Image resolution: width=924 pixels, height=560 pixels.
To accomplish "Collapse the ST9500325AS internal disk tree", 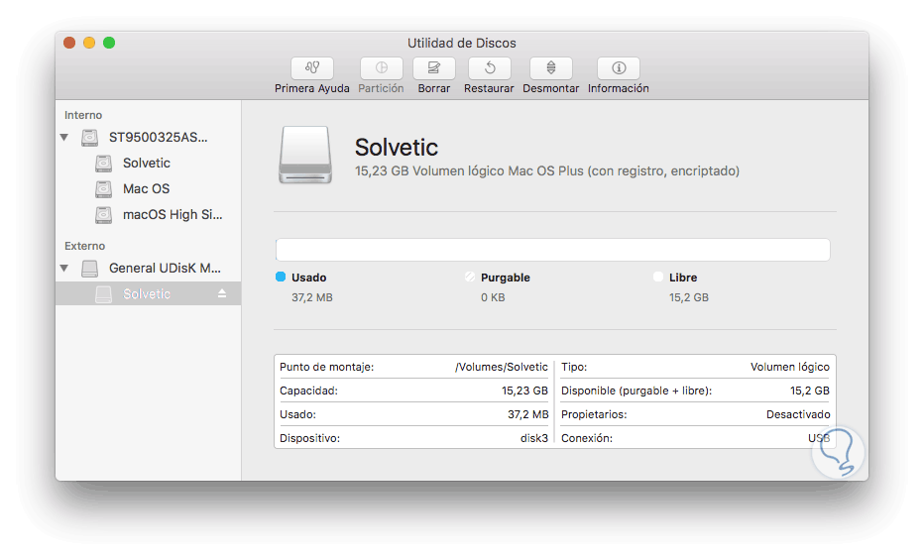I will pos(64,138).
